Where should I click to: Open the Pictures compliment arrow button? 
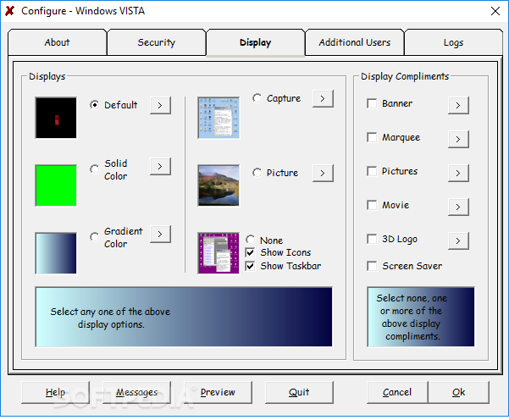click(458, 173)
